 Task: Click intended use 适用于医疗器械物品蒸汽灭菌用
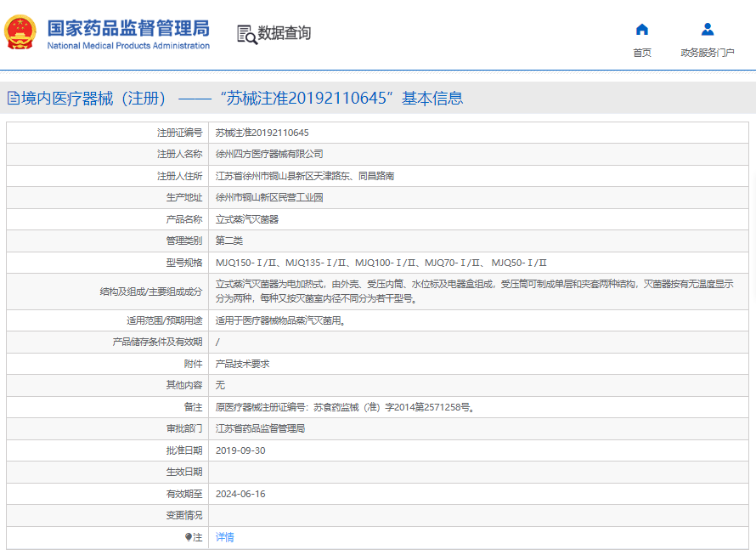pyautogui.click(x=280, y=320)
